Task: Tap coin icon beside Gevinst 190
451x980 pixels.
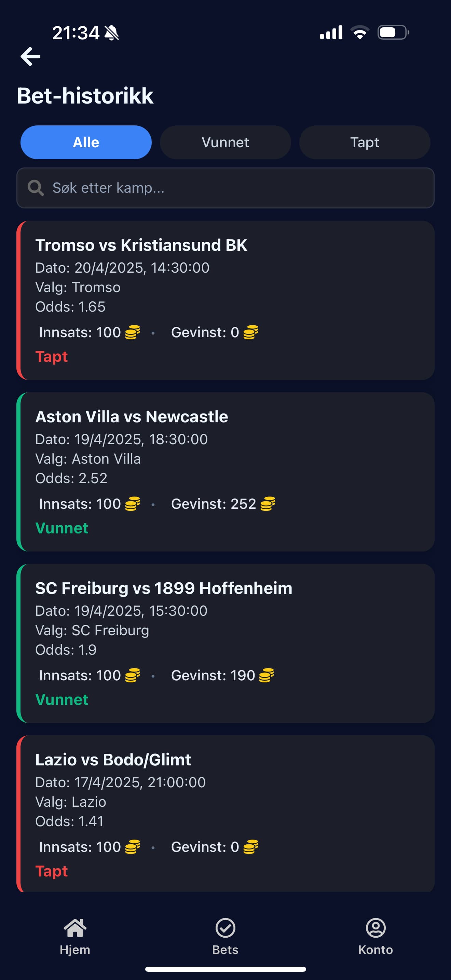Action: click(266, 675)
